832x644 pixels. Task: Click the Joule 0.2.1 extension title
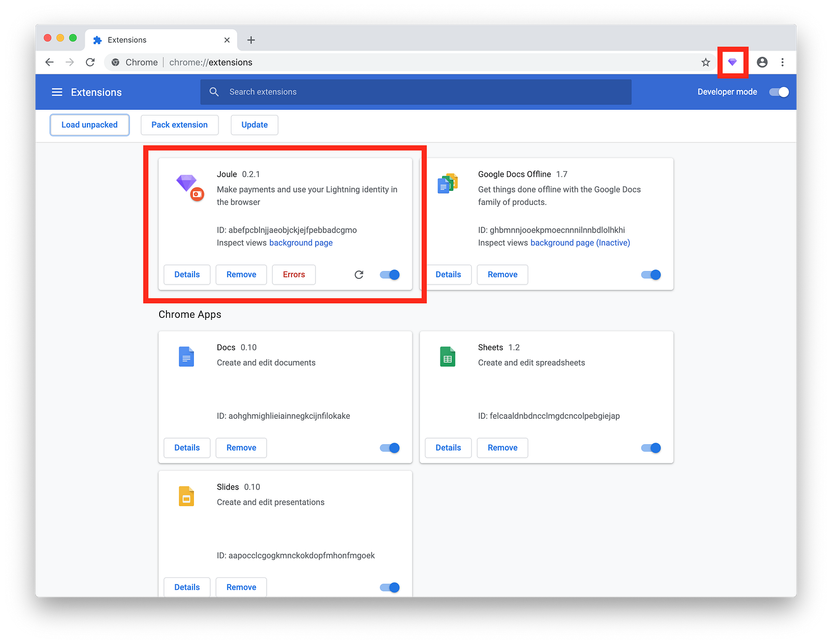(x=238, y=174)
